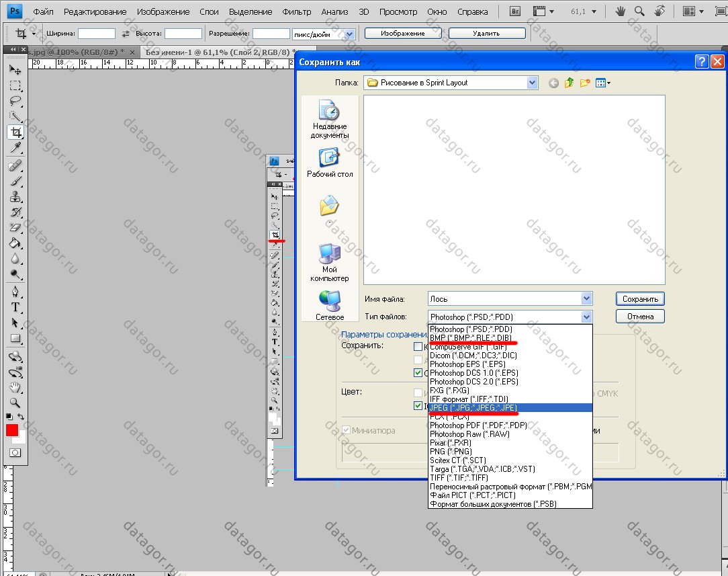The width and height of the screenshot is (728, 576).
Task: Reset to default foreground and background colors
Action: (x=9, y=417)
